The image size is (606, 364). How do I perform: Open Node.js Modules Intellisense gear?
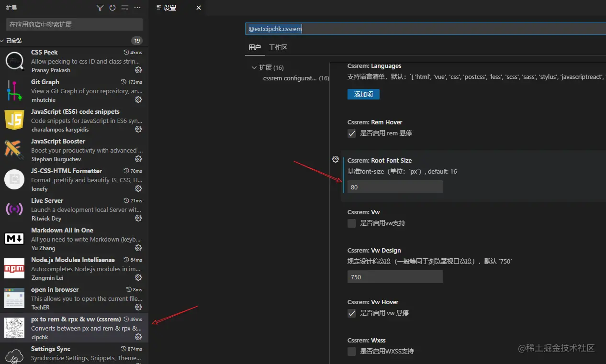138,277
